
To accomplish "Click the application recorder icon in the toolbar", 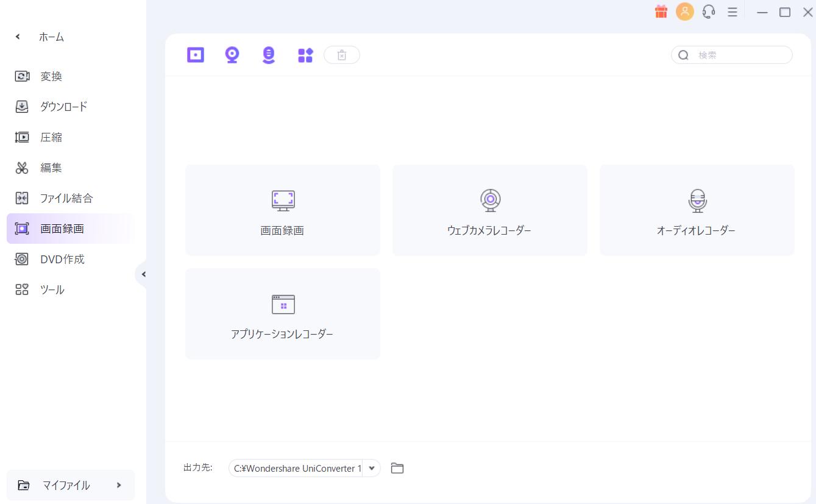I will (305, 55).
